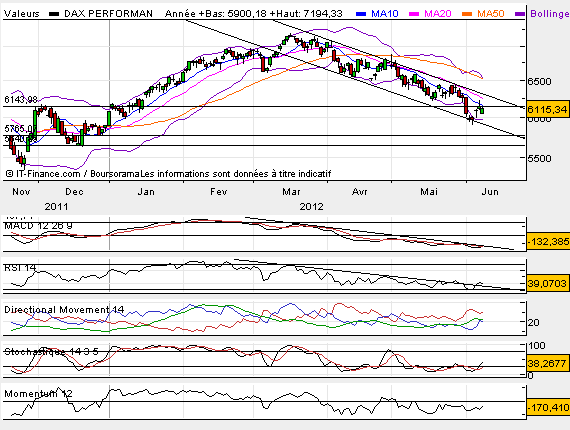The image size is (570, 430).
Task: Click the Directional Movement axis label 20
Action: pyautogui.click(x=533, y=322)
